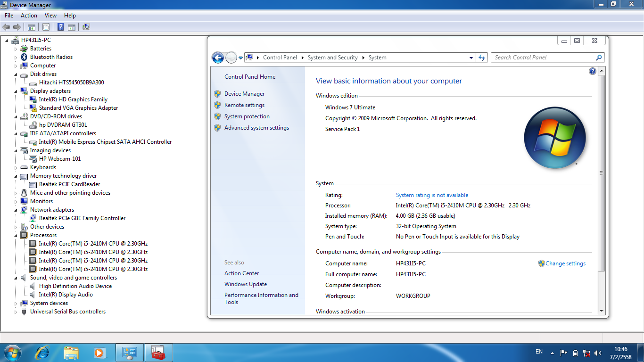Screen dimensions: 644x362
Task: Expand the Computer node in the device tree
Action: point(16,66)
